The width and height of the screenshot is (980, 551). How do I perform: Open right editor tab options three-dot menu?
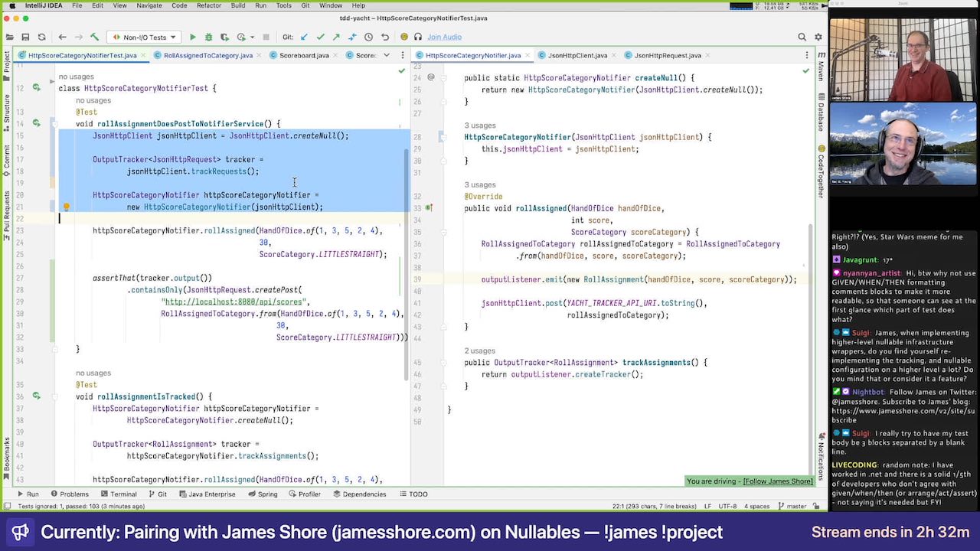pyautogui.click(x=806, y=55)
